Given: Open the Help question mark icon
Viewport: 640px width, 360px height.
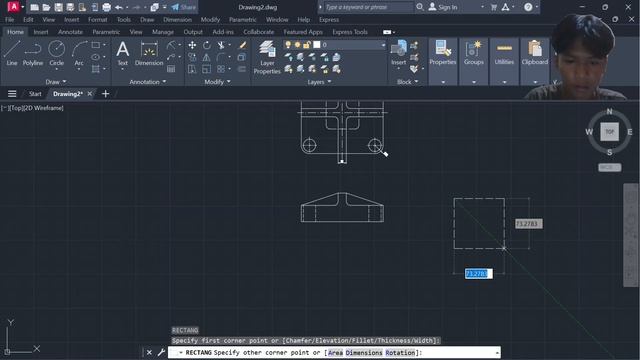Looking at the screenshot, I should pos(528,7).
